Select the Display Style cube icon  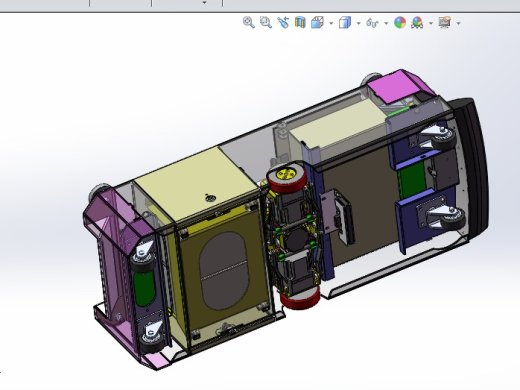345,23
